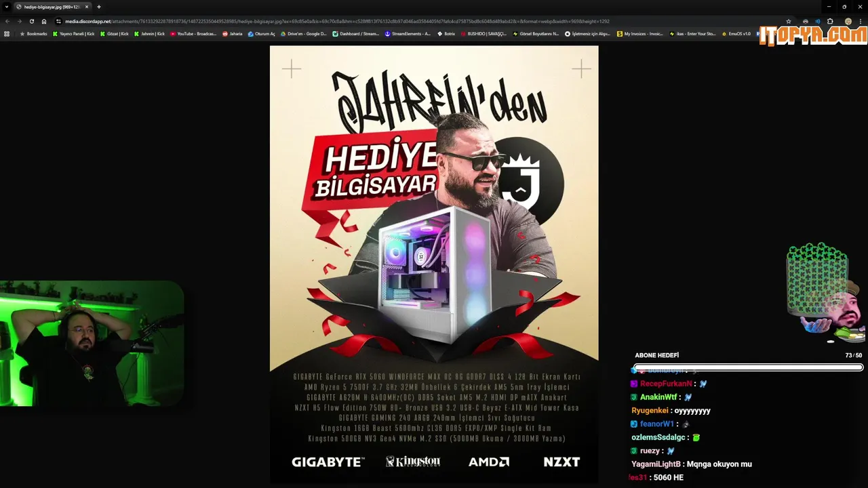Click RecepFurkanN username in chat
This screenshot has width=868, height=488.
pyautogui.click(x=666, y=384)
